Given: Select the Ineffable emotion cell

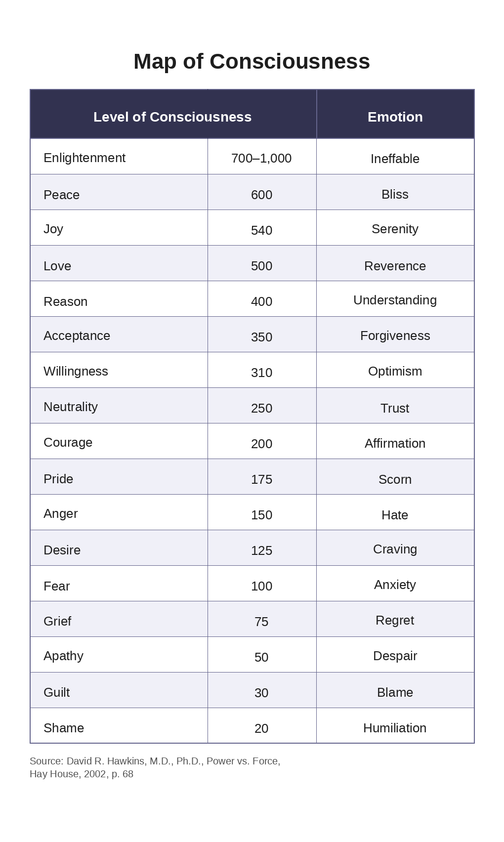Looking at the screenshot, I should (395, 159).
